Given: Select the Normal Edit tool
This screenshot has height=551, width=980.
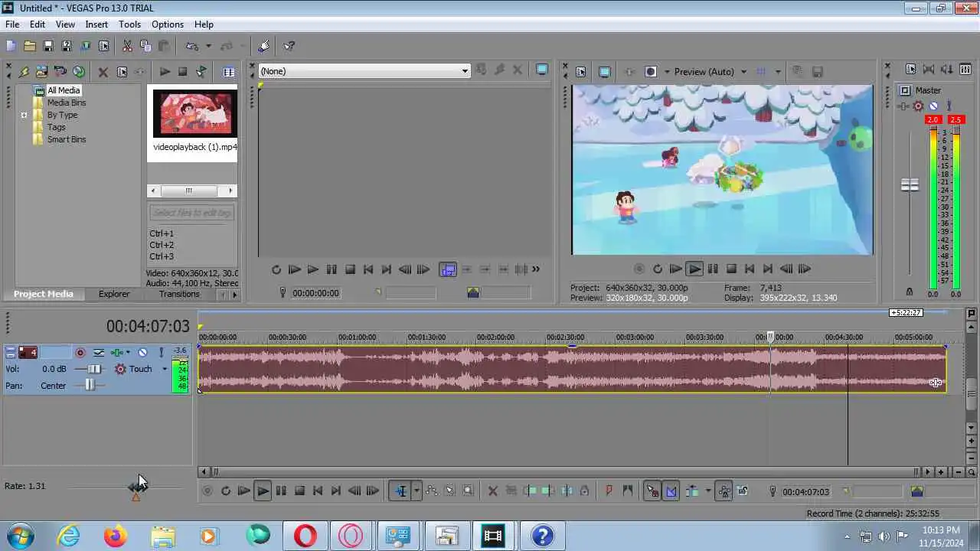Looking at the screenshot, I should (x=400, y=491).
